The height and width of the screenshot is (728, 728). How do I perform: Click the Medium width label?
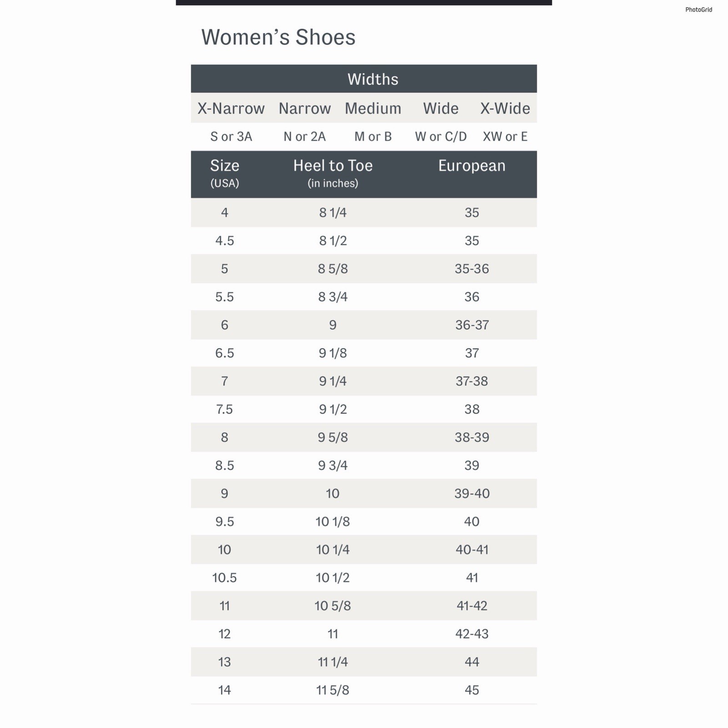coord(373,108)
